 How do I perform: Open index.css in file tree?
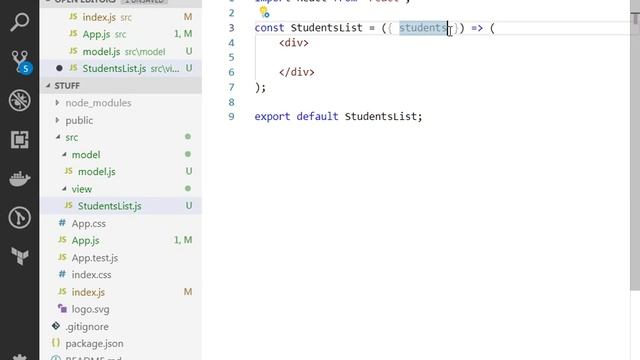[121, 274]
